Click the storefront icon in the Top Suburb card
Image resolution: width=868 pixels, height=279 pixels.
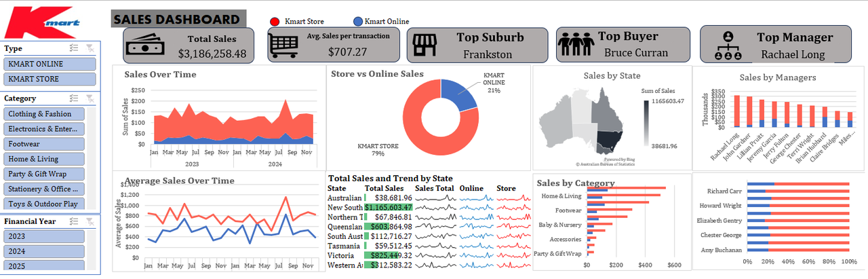425,45
